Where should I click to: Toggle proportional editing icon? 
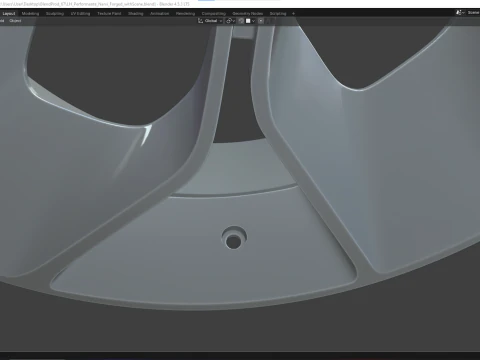[x=261, y=21]
